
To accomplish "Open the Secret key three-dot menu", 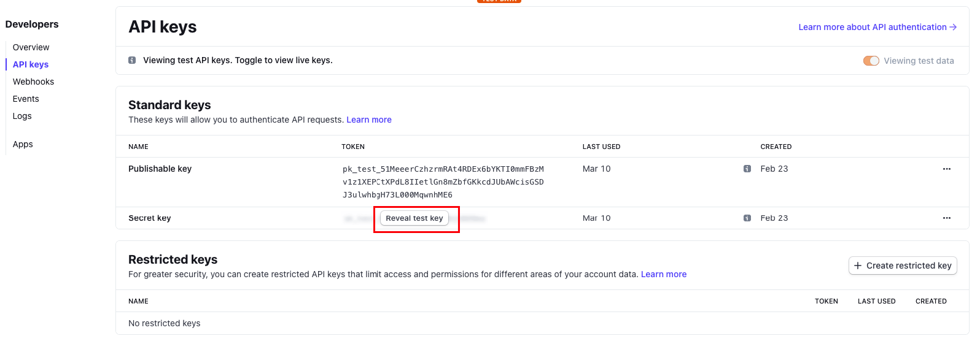I will (947, 218).
